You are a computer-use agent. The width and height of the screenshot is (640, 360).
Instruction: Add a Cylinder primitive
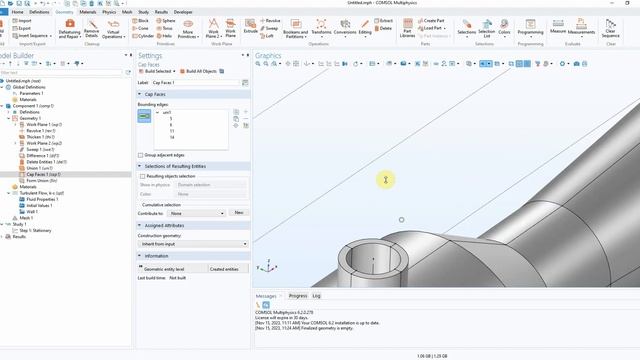click(143, 36)
